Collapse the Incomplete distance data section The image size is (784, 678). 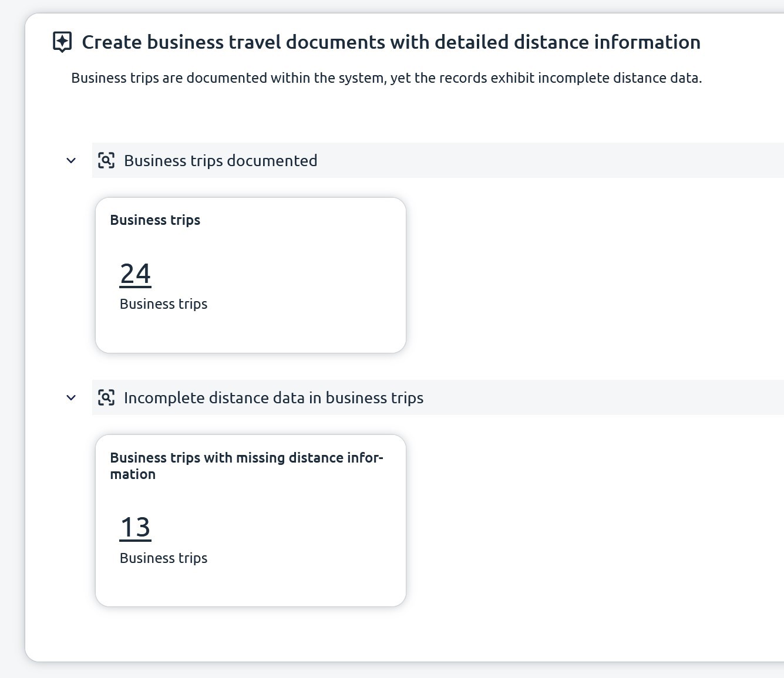point(71,397)
